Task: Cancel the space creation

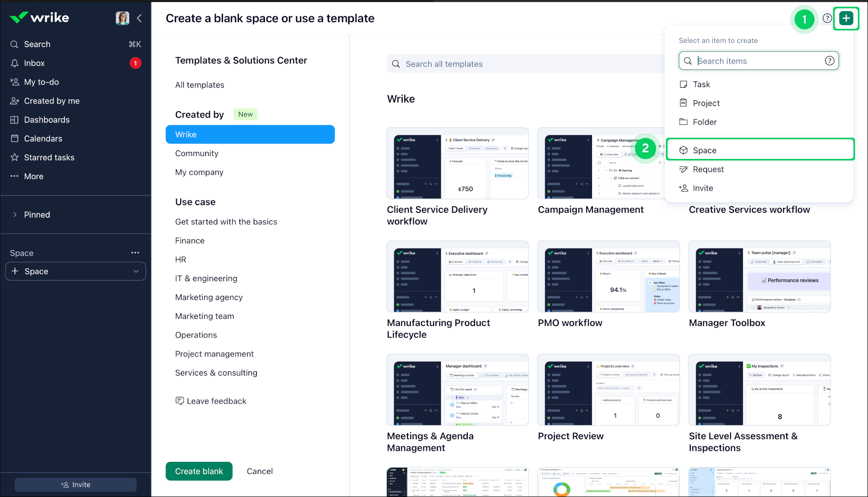Action: pos(260,471)
